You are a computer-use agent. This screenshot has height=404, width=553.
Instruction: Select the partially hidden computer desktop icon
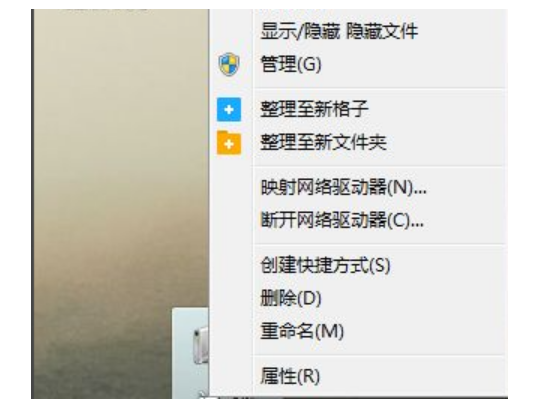point(201,345)
